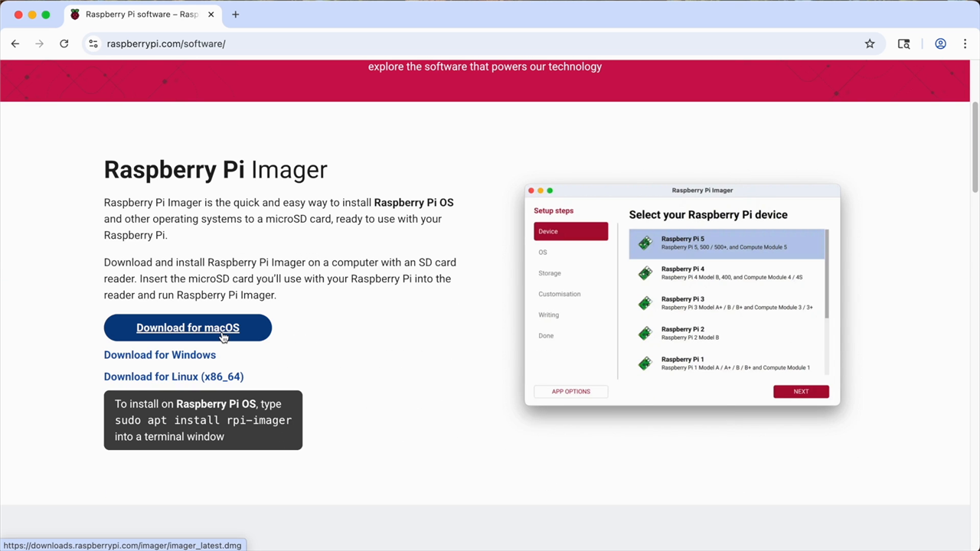Click the red close window button
The image size is (980, 551).
tap(18, 15)
